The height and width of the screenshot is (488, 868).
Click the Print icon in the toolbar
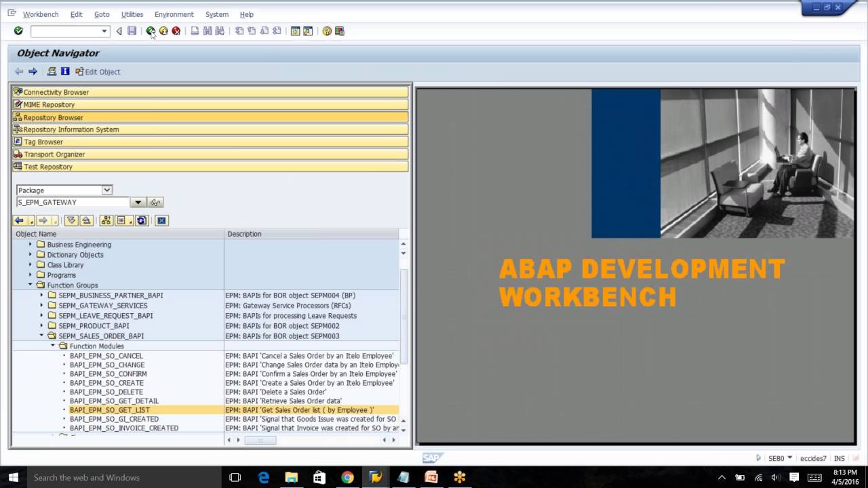pyautogui.click(x=195, y=31)
